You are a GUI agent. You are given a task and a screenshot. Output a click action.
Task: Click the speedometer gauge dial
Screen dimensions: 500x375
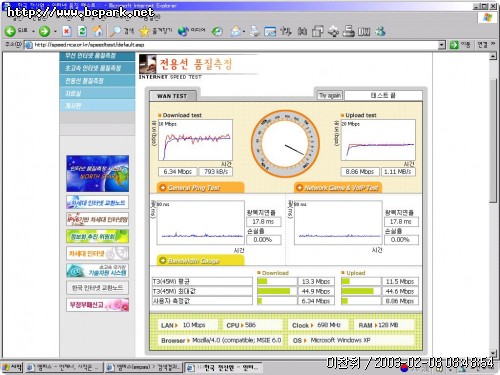point(285,144)
